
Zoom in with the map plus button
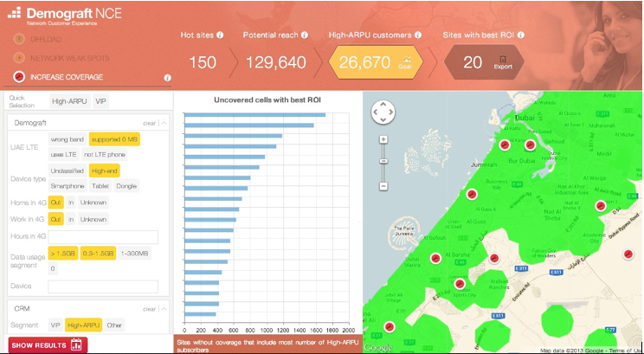(x=383, y=139)
